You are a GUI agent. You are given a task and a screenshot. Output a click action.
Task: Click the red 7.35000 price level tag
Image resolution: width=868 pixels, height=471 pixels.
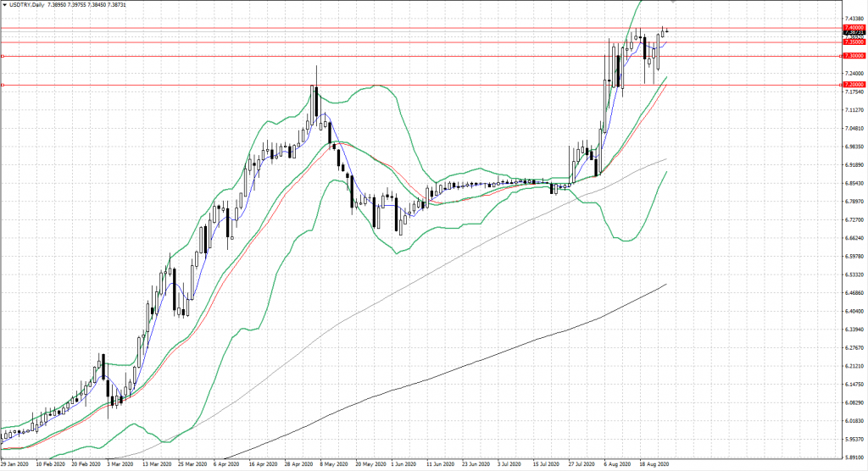[854, 42]
